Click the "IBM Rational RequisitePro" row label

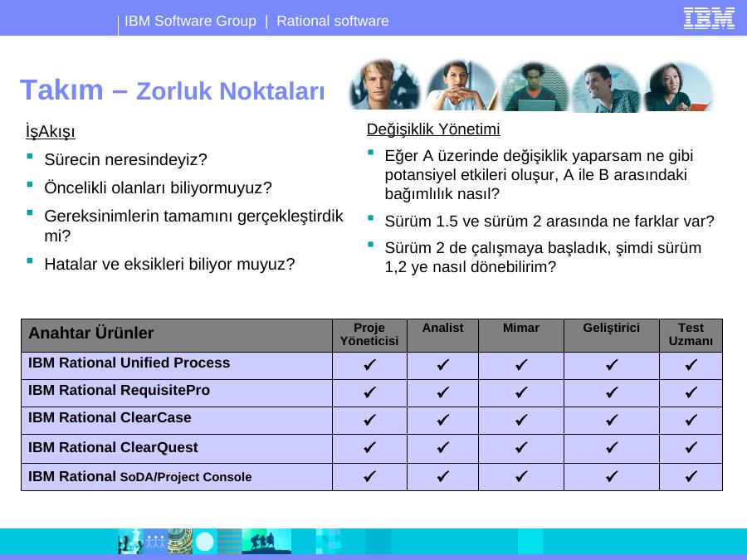[x=119, y=390]
